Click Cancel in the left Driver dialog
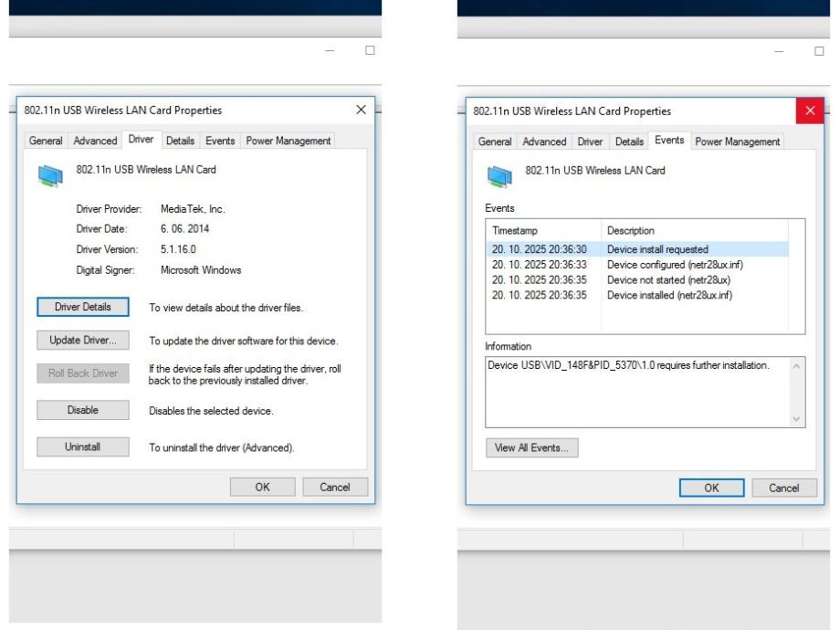Image resolution: width=840 pixels, height=630 pixels. click(335, 487)
